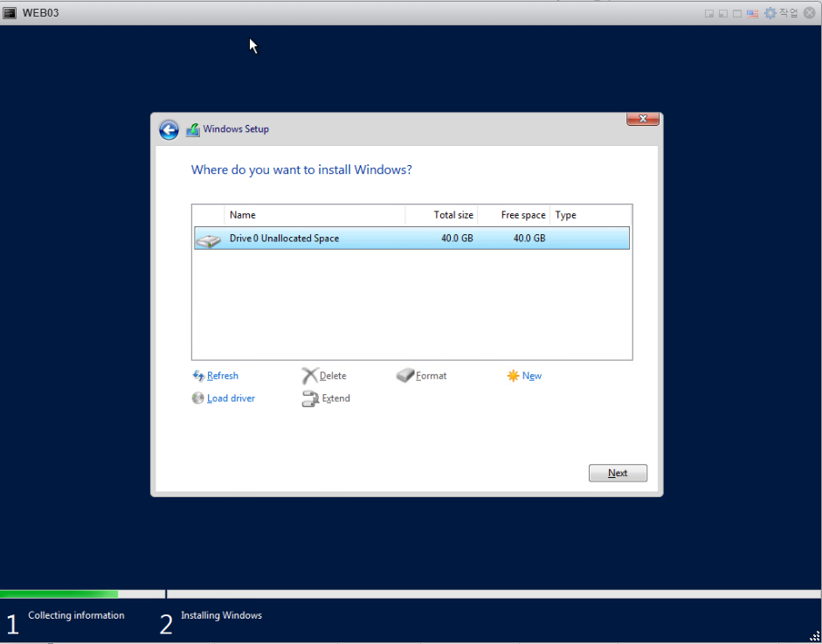This screenshot has width=822, height=644.
Task: Click the smallest console window size icon
Action: tap(709, 14)
